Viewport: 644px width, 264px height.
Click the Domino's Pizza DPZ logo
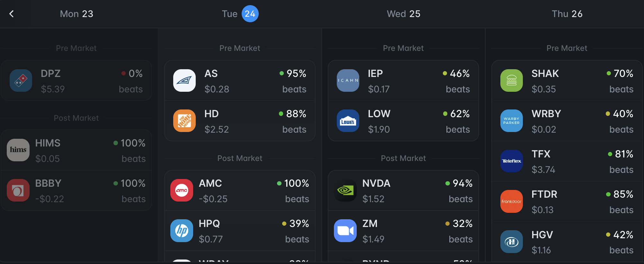(21, 80)
